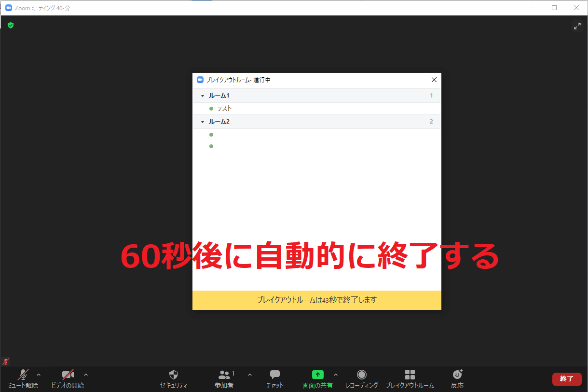
Task: Click the muted mic indicator in the corner
Action: (x=6, y=361)
